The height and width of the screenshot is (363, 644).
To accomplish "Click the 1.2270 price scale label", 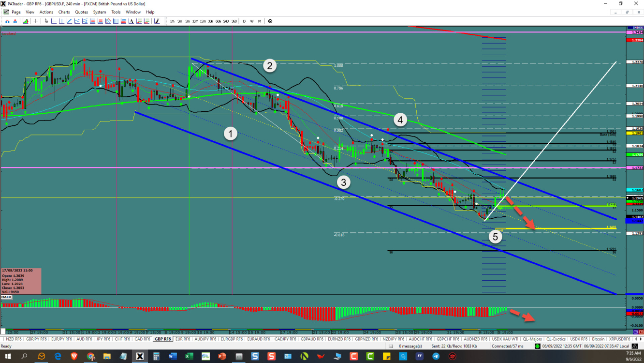I will [x=634, y=62].
